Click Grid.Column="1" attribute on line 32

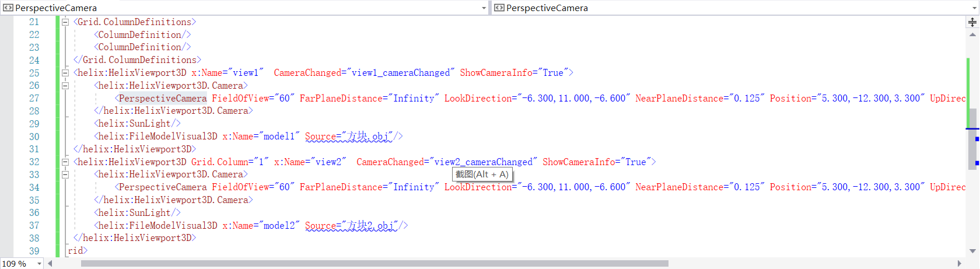click(x=230, y=162)
